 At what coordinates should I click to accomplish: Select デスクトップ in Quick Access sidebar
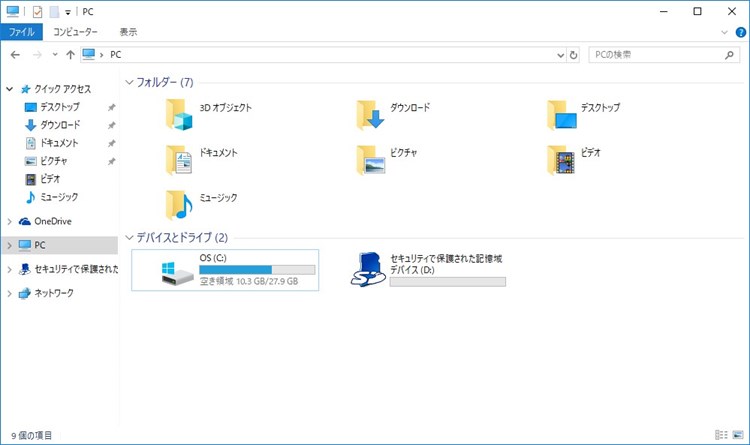point(60,107)
